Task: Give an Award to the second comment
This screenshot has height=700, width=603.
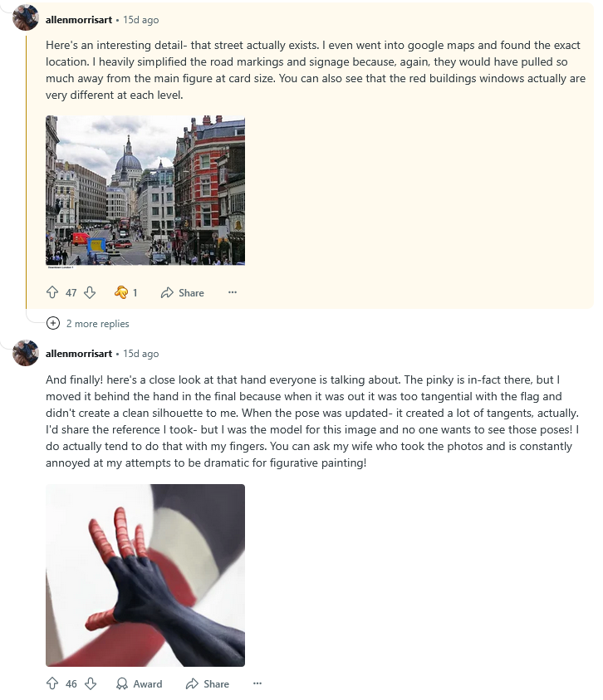Action: point(139,684)
